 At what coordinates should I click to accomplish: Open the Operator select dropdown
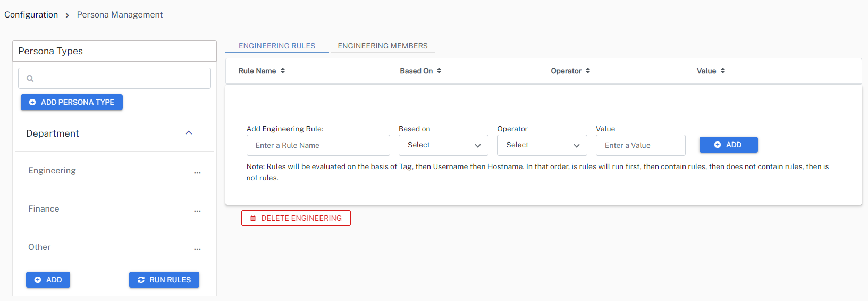click(x=542, y=145)
